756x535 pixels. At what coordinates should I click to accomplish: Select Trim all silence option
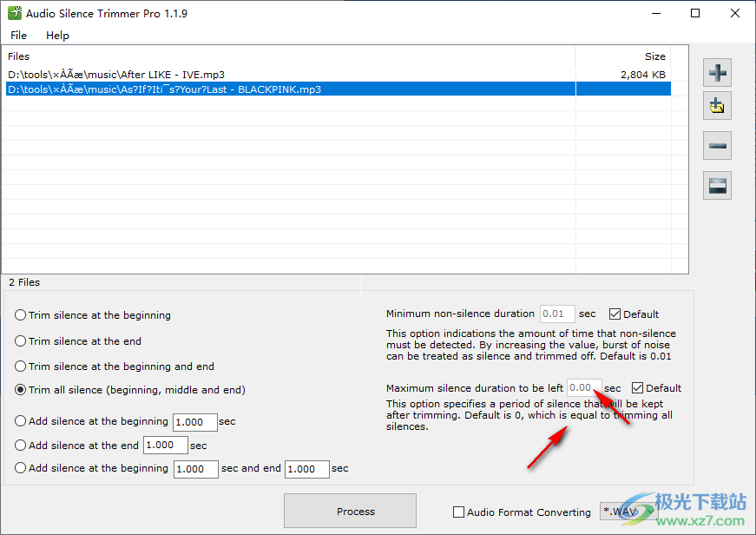(x=21, y=390)
